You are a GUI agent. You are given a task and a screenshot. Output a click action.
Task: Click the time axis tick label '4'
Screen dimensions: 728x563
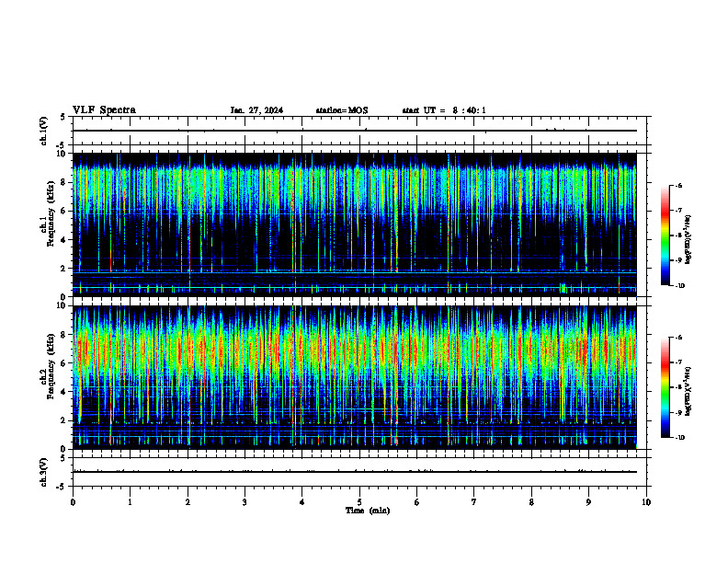click(x=302, y=502)
